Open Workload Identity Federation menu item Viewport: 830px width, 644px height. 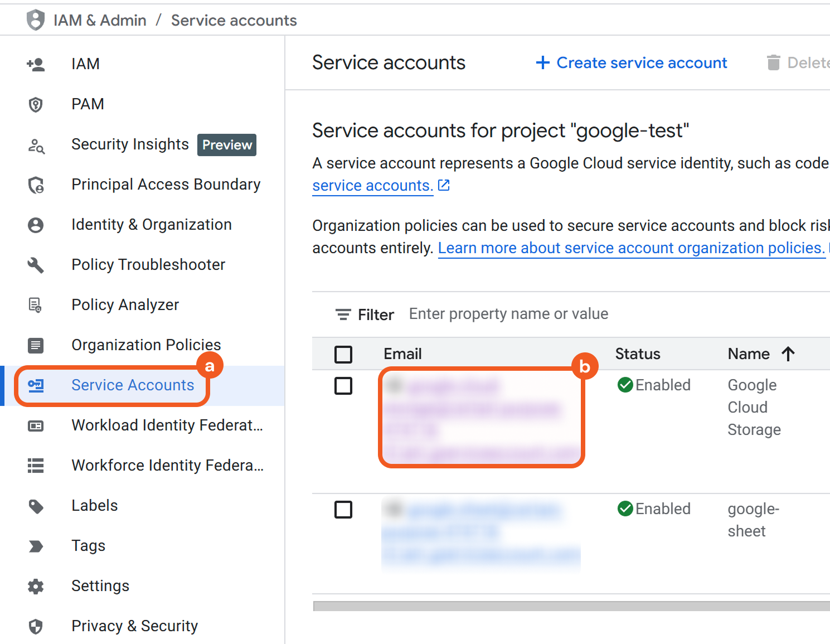(x=167, y=425)
